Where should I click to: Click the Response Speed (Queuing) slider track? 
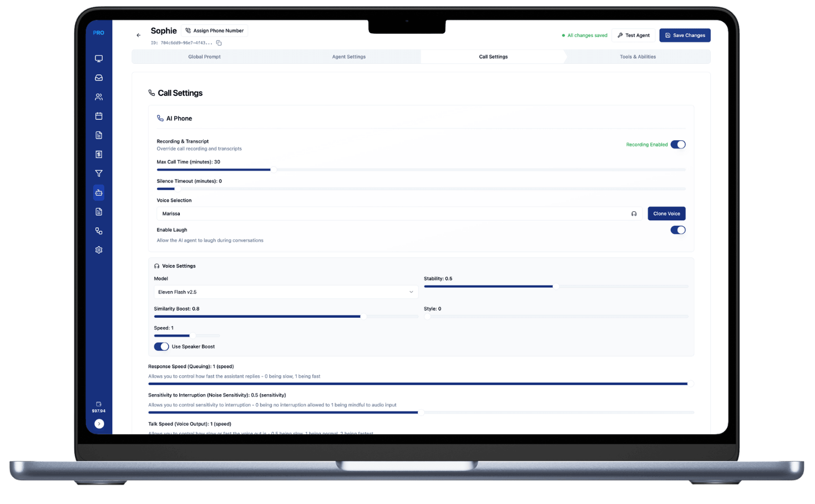(x=421, y=384)
